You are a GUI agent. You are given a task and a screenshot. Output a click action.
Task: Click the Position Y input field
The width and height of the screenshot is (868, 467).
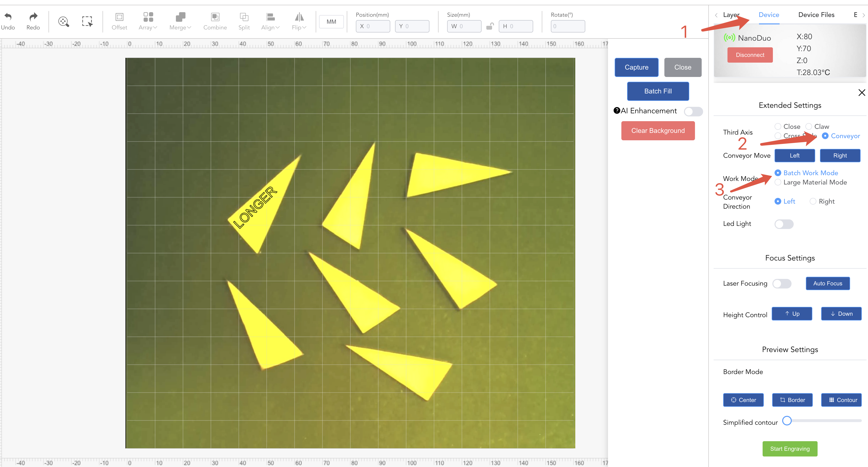point(412,26)
